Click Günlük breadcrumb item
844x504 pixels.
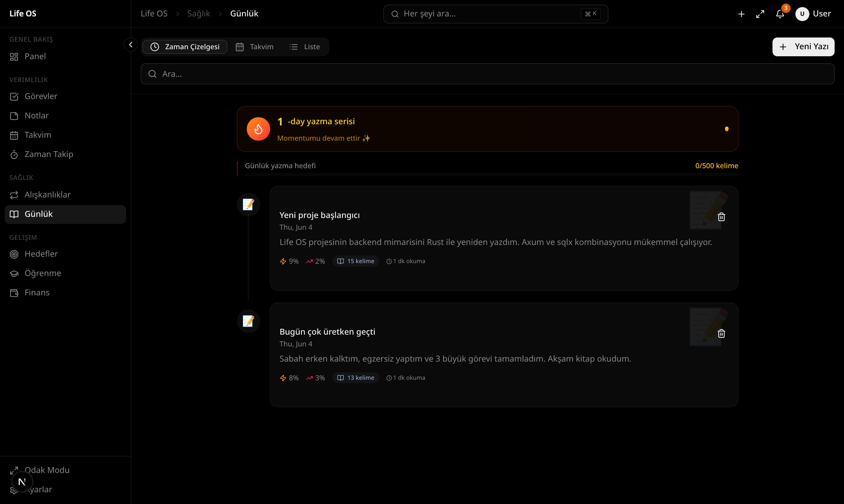[244, 13]
